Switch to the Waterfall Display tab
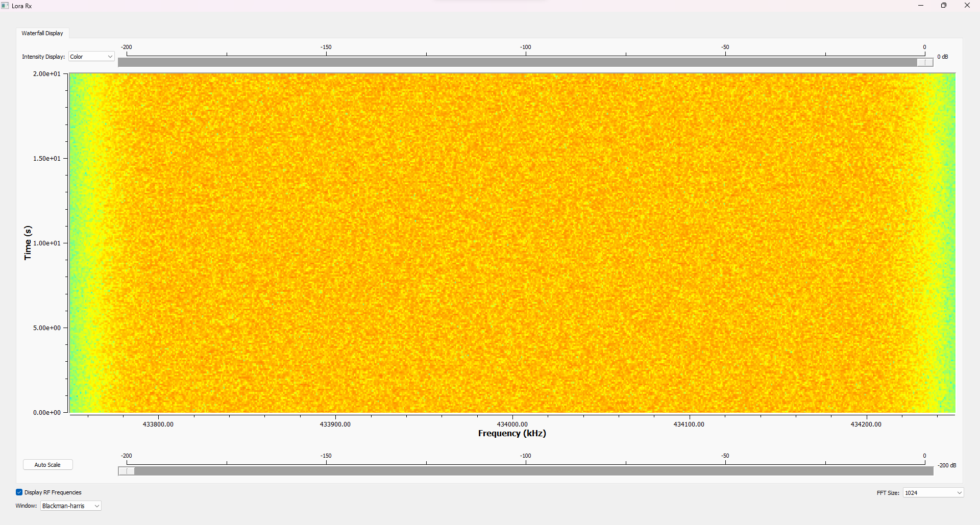Image resolution: width=980 pixels, height=525 pixels. click(x=42, y=33)
